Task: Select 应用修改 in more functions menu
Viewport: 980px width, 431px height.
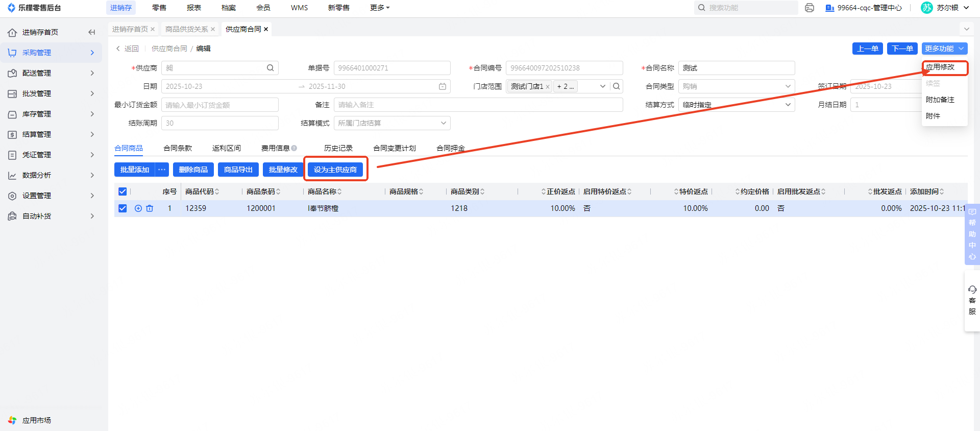Action: (x=940, y=67)
